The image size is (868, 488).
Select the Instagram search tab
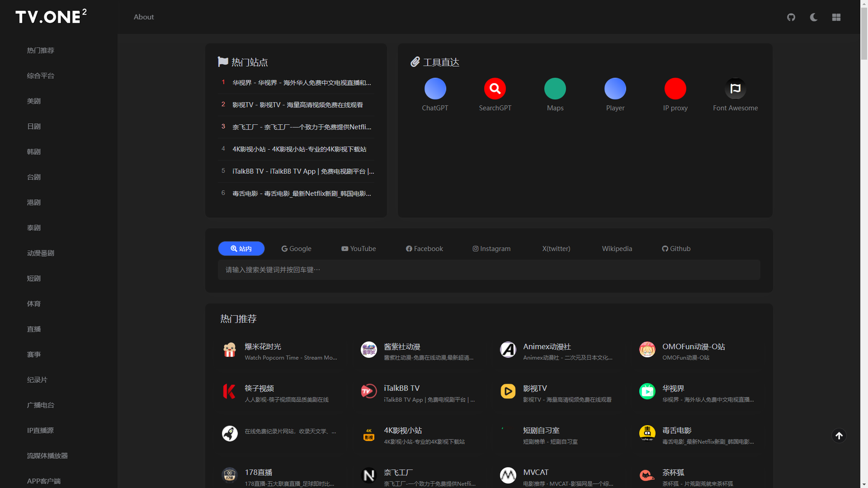tap(492, 249)
